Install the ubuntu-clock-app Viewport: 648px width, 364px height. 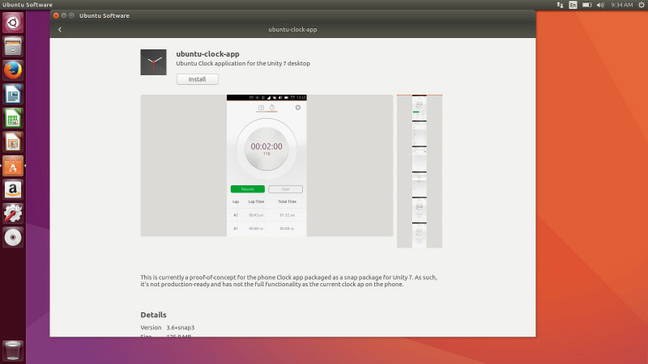coord(197,79)
